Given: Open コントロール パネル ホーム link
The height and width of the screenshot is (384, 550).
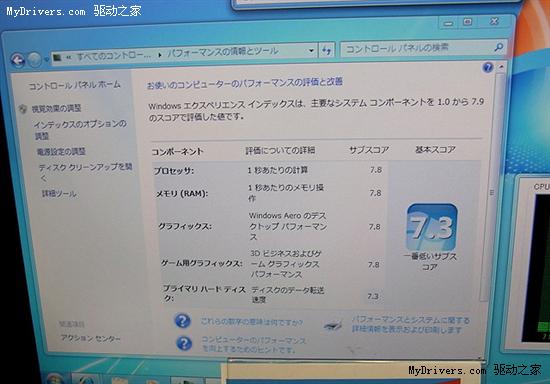Looking at the screenshot, I should [x=74, y=85].
